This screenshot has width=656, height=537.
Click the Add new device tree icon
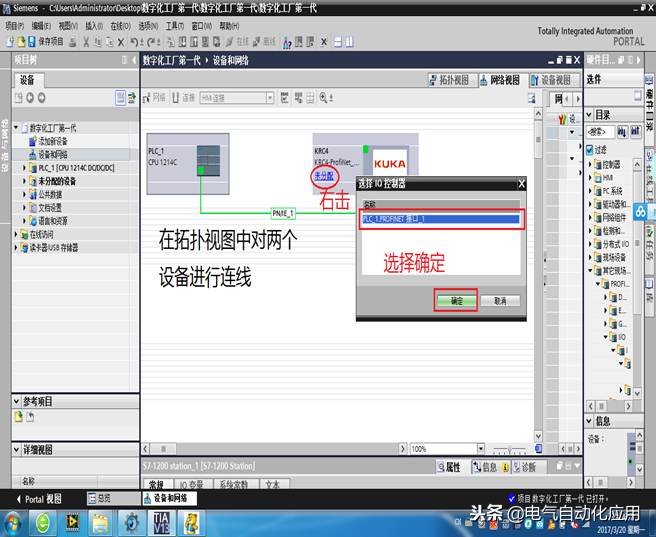pos(32,142)
